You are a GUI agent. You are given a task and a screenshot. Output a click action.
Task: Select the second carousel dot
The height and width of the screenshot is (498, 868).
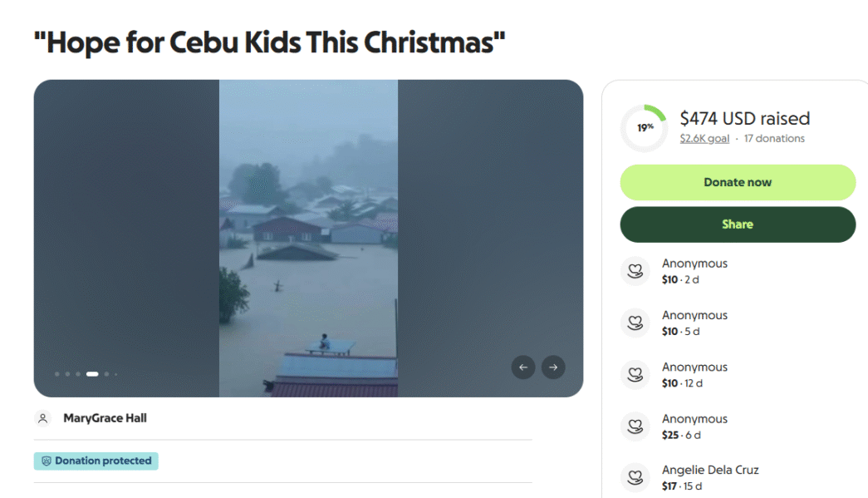tap(68, 374)
